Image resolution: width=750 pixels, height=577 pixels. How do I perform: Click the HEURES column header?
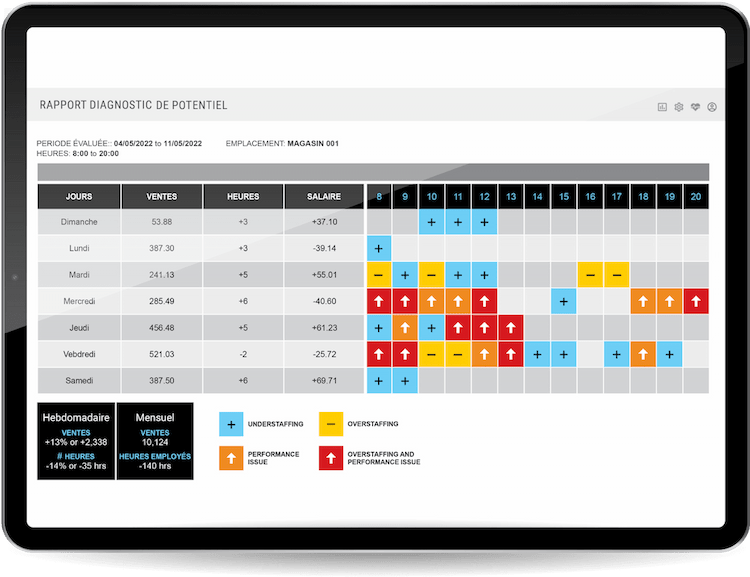tap(243, 196)
